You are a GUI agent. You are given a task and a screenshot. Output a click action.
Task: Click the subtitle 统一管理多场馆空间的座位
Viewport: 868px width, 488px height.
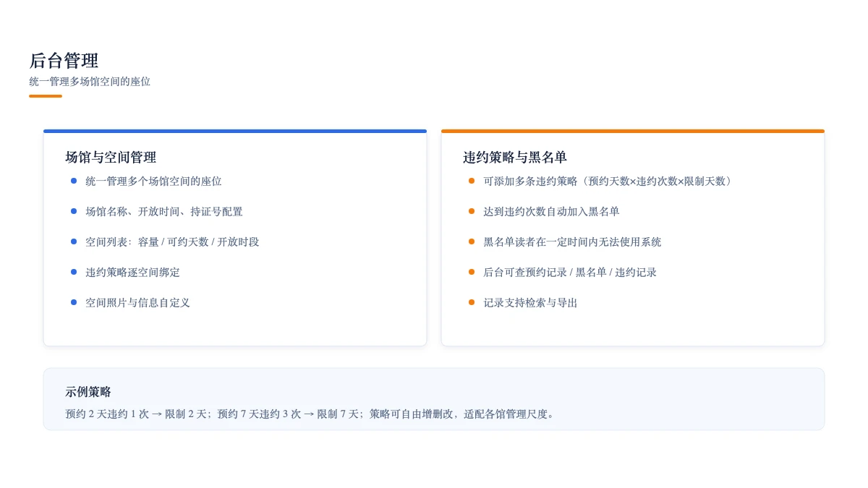(x=90, y=82)
